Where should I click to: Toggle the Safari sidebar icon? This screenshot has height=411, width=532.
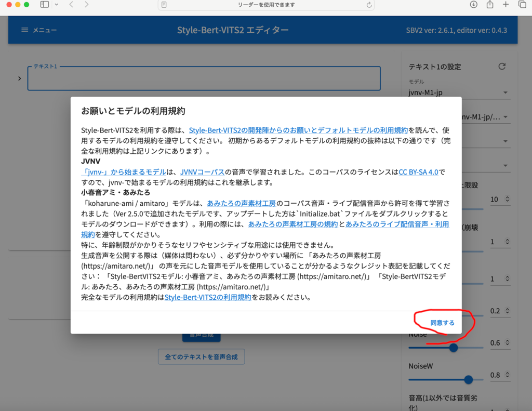pos(45,4)
